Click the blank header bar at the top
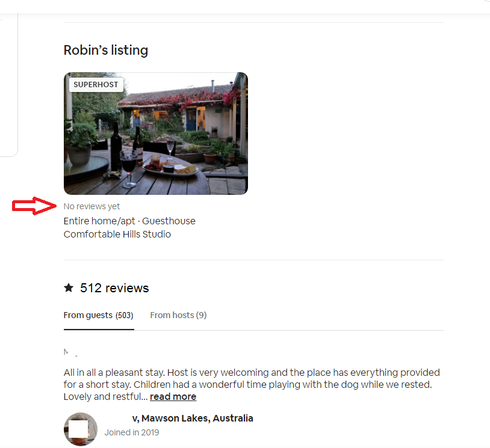This screenshot has height=448, width=490. click(245, 7)
